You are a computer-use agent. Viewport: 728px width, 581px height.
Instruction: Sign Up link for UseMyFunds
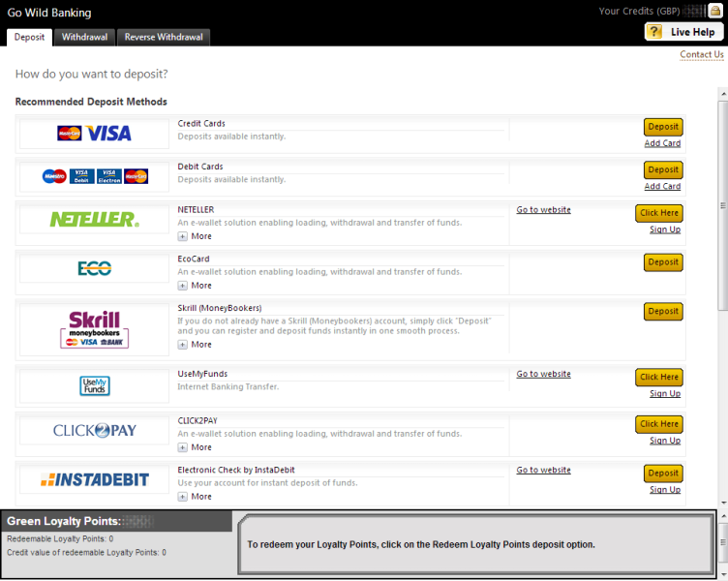665,393
